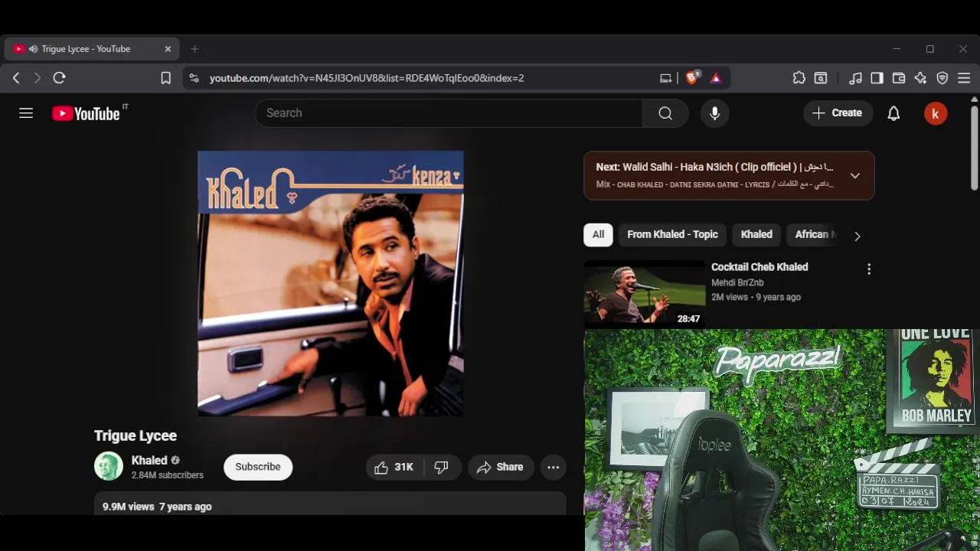Mute the tab using the speaker icon

click(33, 49)
